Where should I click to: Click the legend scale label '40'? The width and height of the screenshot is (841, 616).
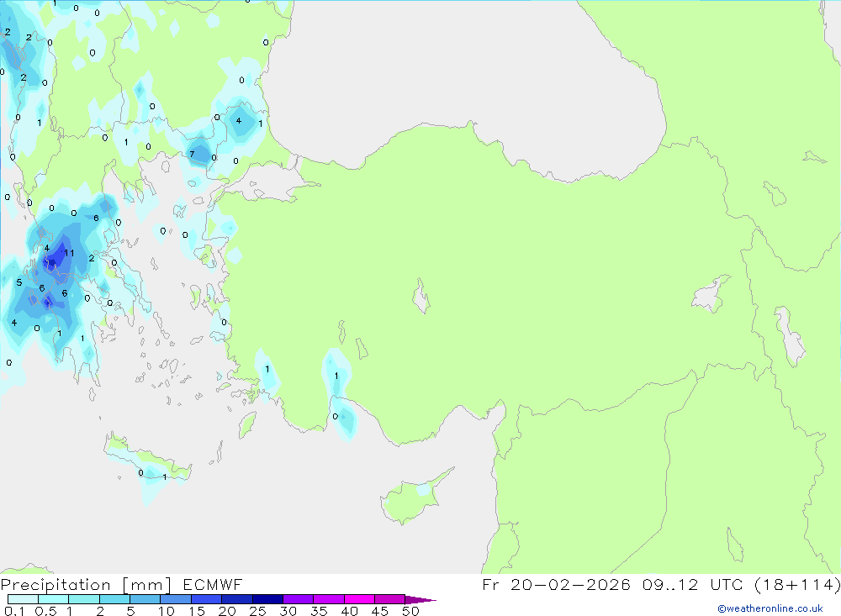coord(349,611)
